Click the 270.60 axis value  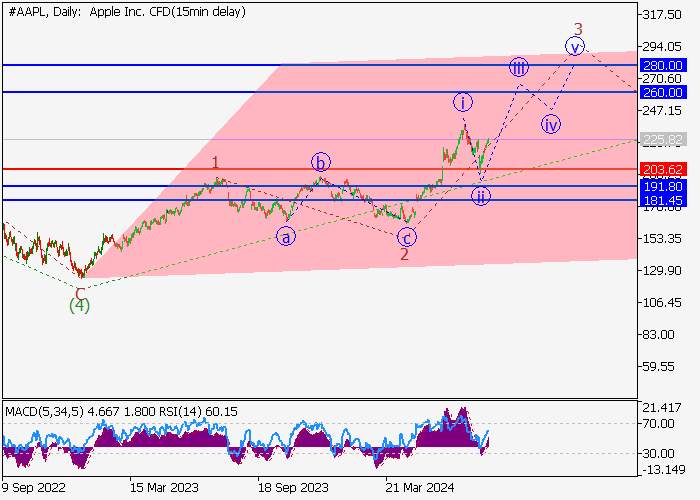[x=662, y=79]
